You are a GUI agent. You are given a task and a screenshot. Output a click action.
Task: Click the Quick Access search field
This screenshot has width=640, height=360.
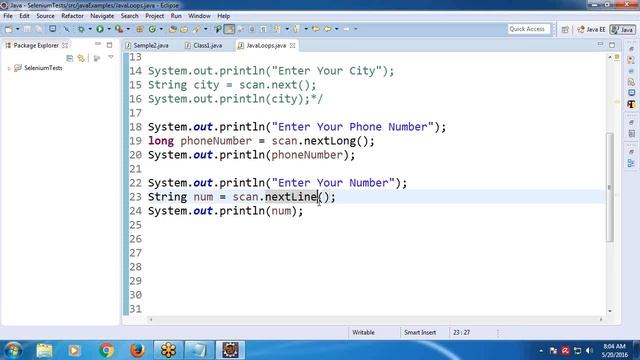pyautogui.click(x=529, y=29)
